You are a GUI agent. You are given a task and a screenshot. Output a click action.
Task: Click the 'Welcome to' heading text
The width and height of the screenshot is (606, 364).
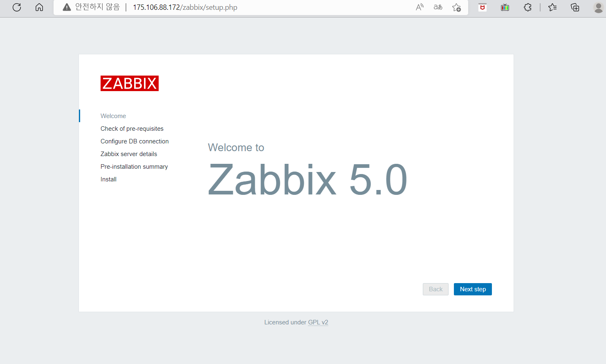(236, 147)
